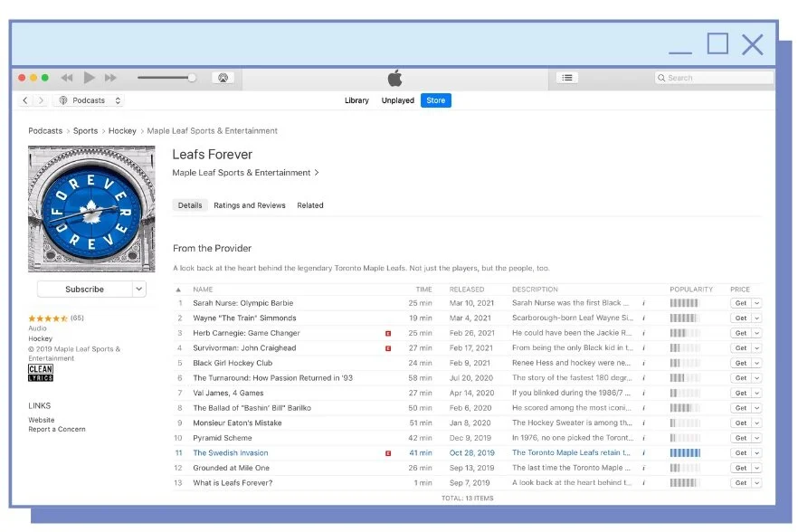Viewport: 798px width, 532px height.
Task: Click the star rating in the sidebar
Action: (x=48, y=318)
